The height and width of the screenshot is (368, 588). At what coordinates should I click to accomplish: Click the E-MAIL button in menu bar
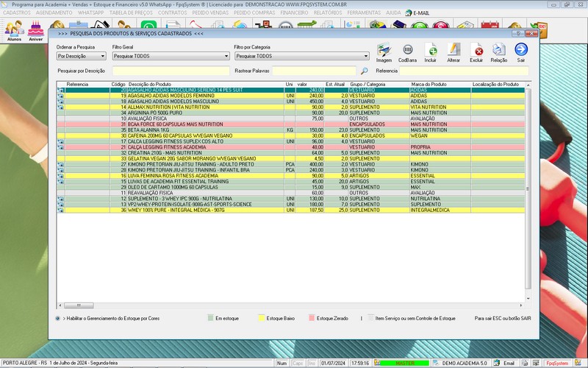[420, 13]
